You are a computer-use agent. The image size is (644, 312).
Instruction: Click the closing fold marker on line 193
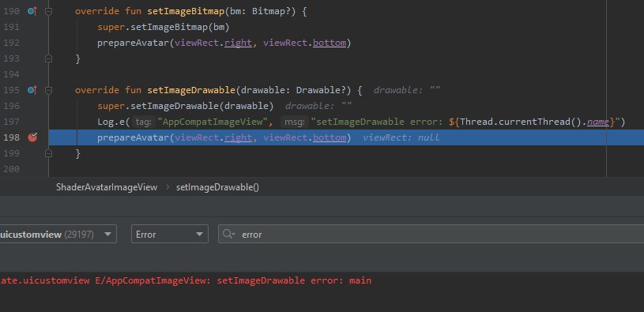click(x=48, y=58)
